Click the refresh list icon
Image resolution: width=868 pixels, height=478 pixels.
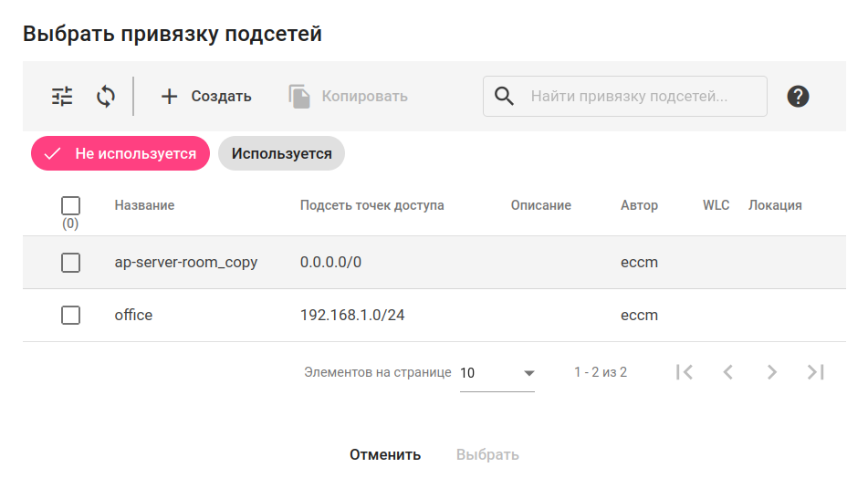106,96
